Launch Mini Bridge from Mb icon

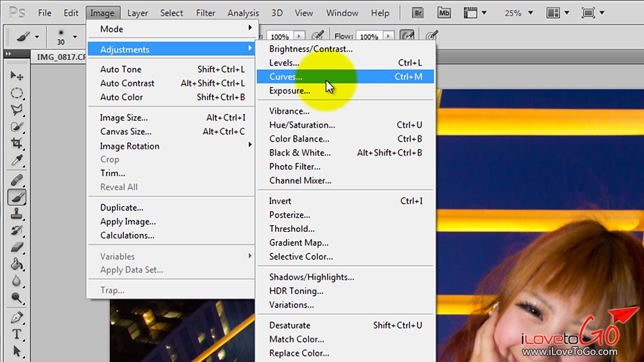444,13
